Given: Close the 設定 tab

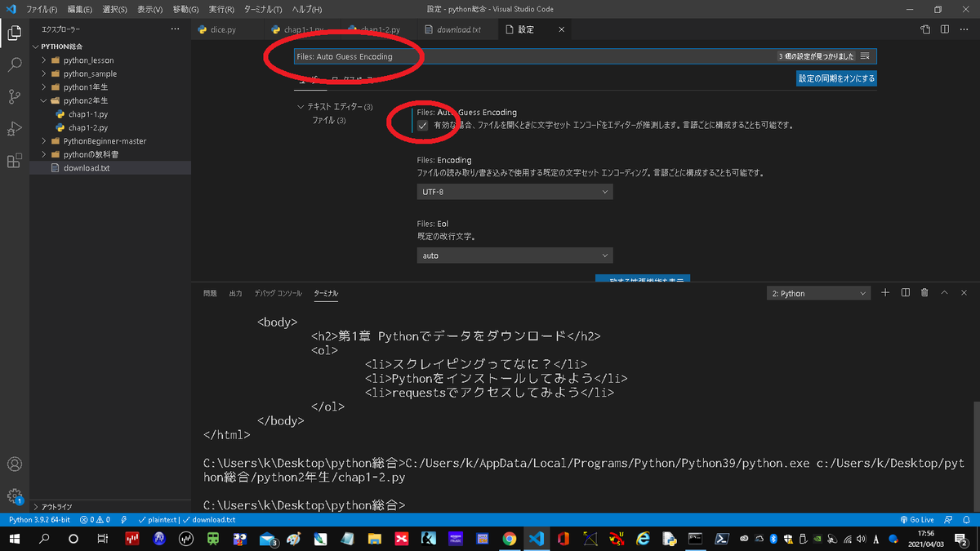Looking at the screenshot, I should [561, 29].
